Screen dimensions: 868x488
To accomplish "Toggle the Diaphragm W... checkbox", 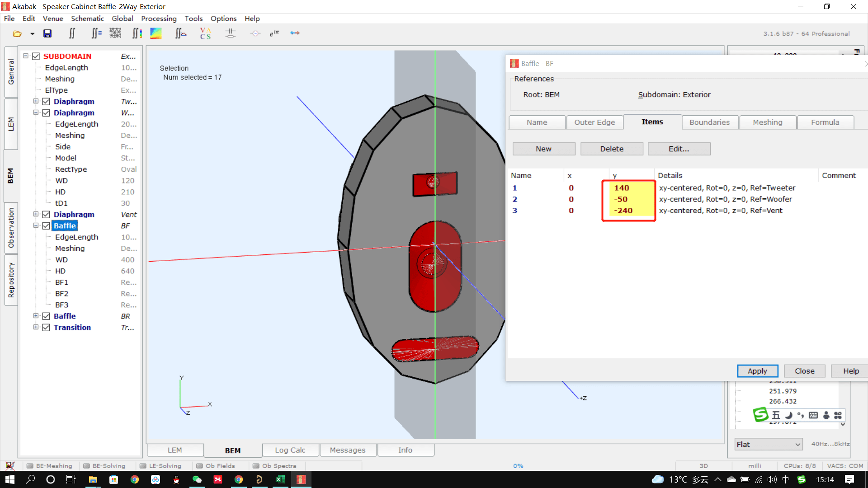I will point(46,113).
